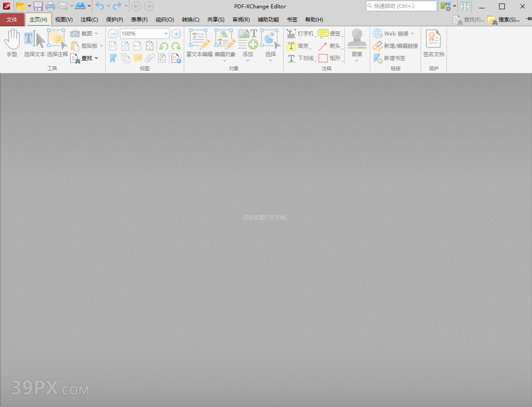The height and width of the screenshot is (407, 532).
Task: Open the content pane icon
Action: [162, 58]
